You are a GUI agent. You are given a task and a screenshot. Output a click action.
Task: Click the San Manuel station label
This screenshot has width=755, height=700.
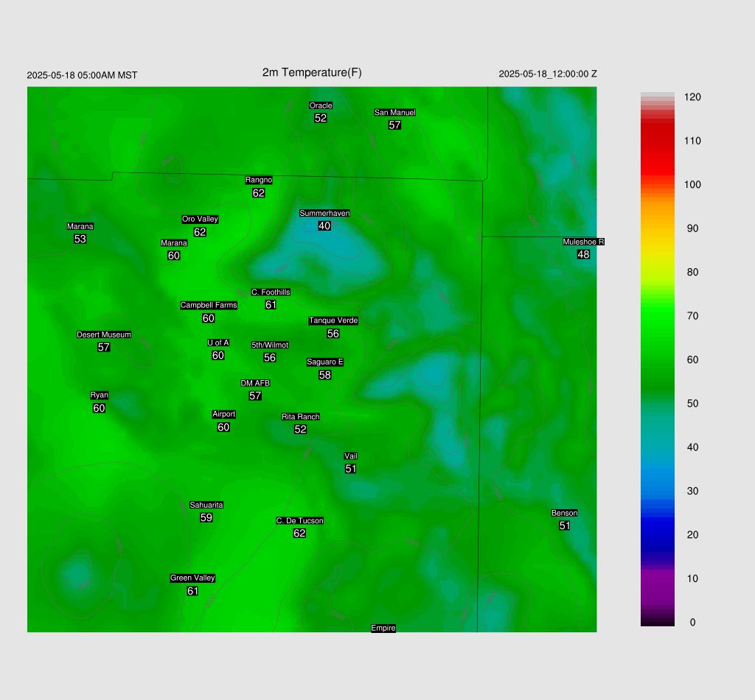395,112
